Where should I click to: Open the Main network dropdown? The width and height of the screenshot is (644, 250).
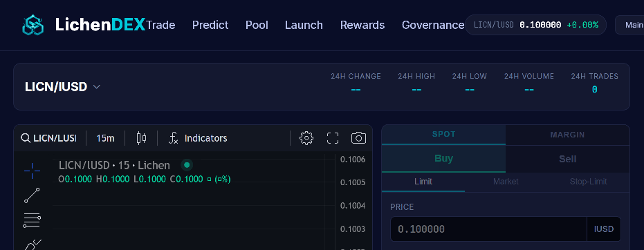pos(629,25)
